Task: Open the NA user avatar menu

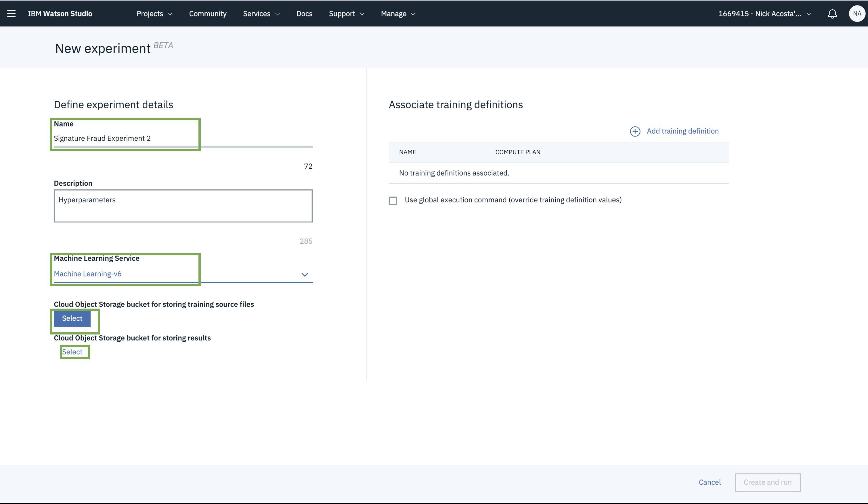Action: (857, 14)
